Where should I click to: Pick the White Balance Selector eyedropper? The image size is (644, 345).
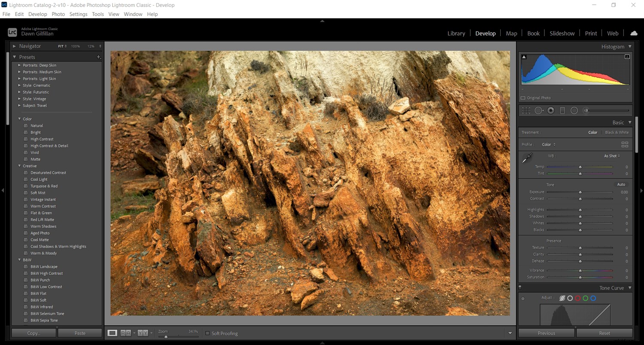coord(527,159)
